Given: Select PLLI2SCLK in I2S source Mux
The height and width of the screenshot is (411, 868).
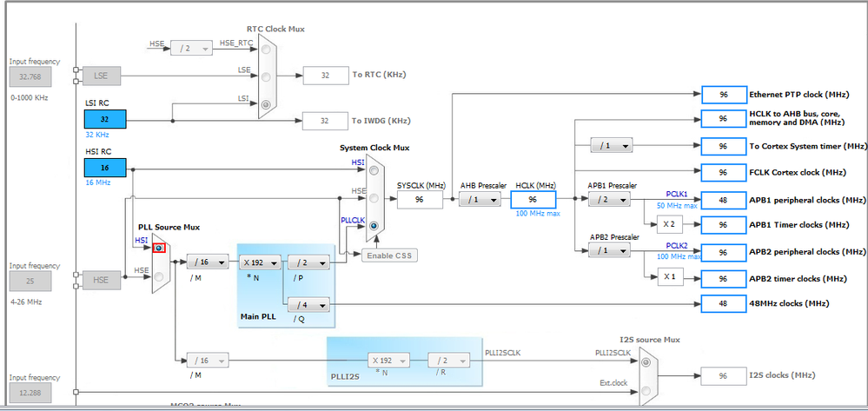Looking at the screenshot, I should point(646,363).
